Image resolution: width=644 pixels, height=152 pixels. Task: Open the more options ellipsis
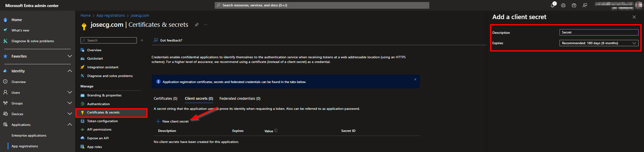pos(206,25)
